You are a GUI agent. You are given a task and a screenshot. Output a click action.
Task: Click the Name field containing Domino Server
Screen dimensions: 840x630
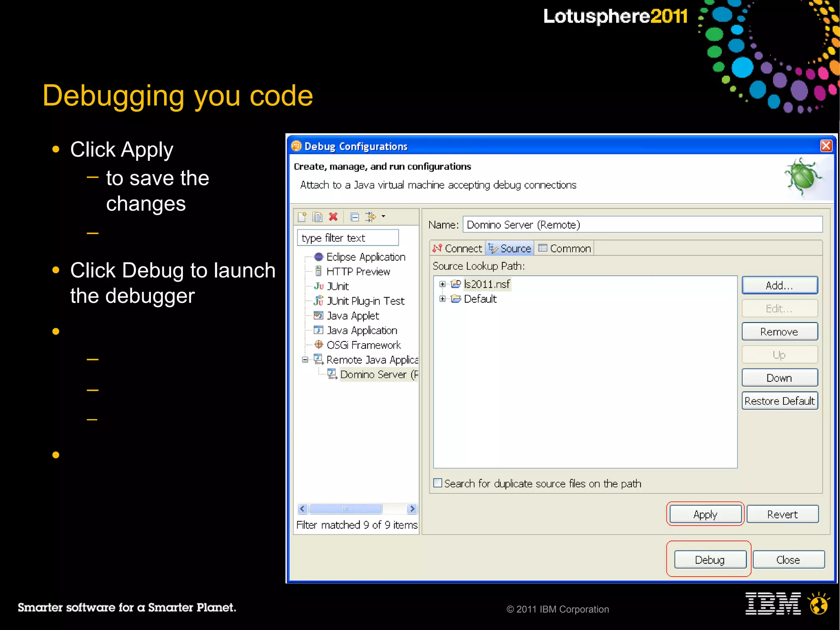point(642,225)
